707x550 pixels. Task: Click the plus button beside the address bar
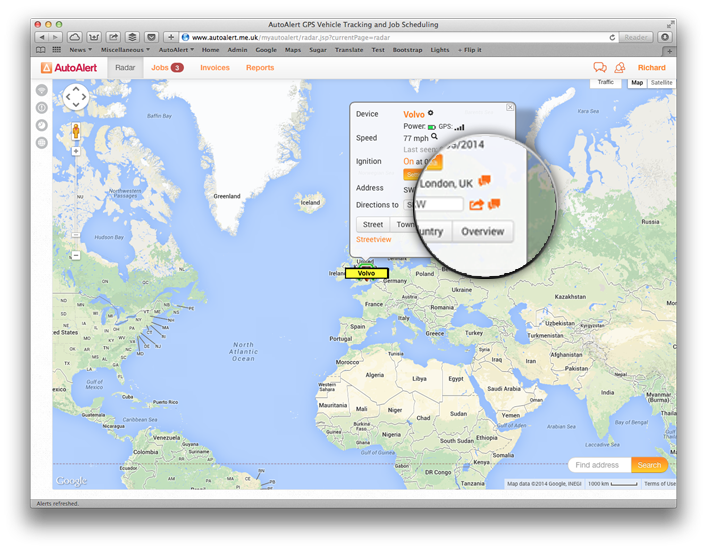point(170,37)
